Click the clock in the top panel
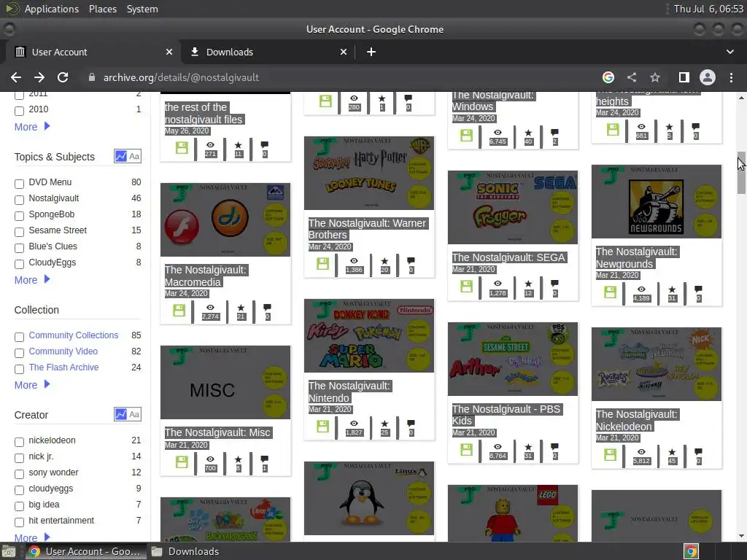747x560 pixels. [708, 9]
